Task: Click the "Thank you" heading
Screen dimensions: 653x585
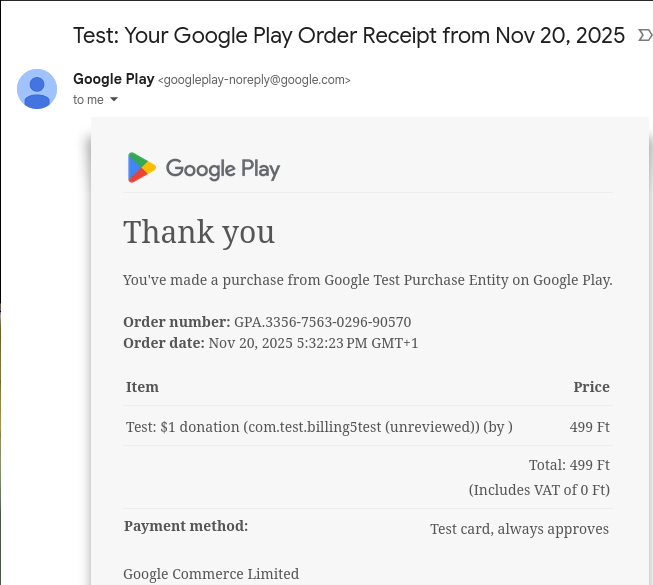Action: click(198, 232)
